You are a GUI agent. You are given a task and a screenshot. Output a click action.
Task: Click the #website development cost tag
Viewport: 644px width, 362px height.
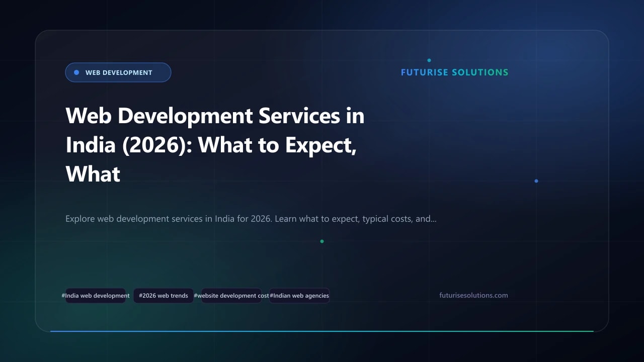tap(231, 296)
